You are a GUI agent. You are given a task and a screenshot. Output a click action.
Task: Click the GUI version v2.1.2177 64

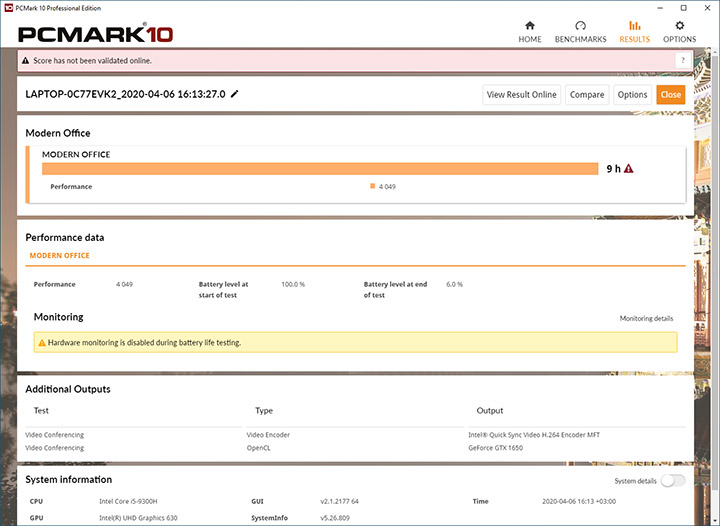pos(339,501)
